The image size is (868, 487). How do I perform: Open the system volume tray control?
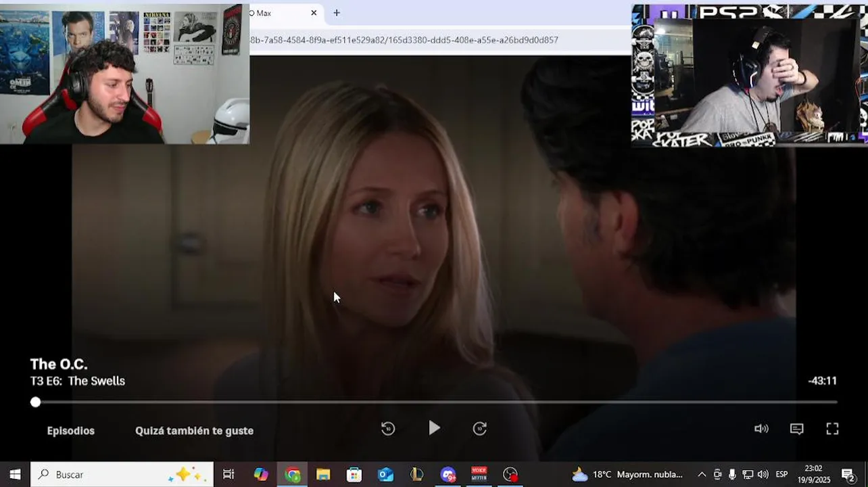click(x=763, y=475)
